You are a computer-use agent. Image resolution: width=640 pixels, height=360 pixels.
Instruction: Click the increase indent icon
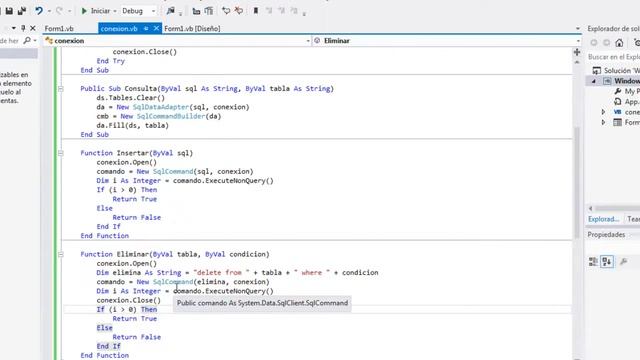tap(209, 11)
